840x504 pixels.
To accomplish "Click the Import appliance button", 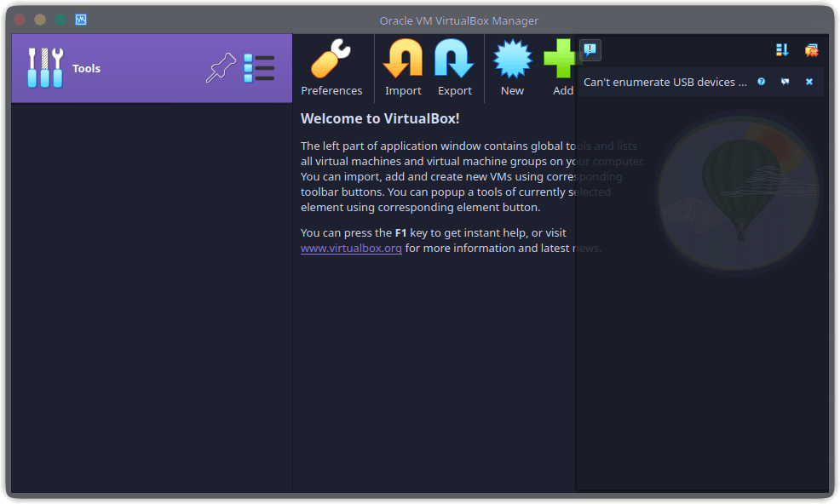I will coord(403,67).
